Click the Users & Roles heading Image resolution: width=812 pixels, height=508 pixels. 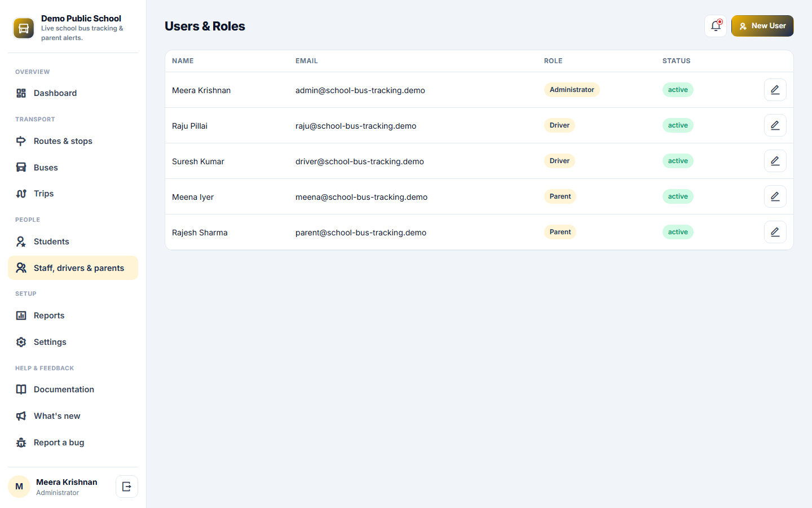pos(205,26)
